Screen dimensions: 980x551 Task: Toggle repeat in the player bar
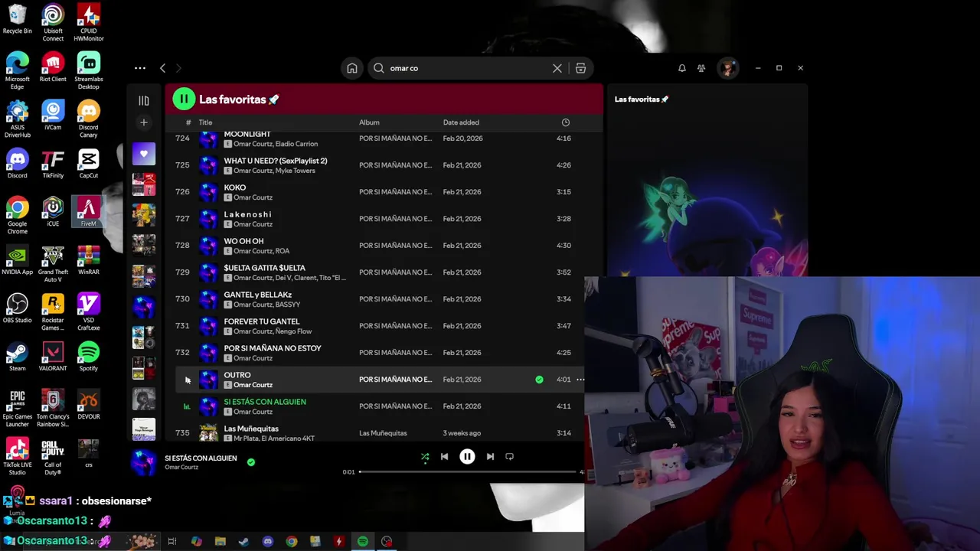click(509, 457)
